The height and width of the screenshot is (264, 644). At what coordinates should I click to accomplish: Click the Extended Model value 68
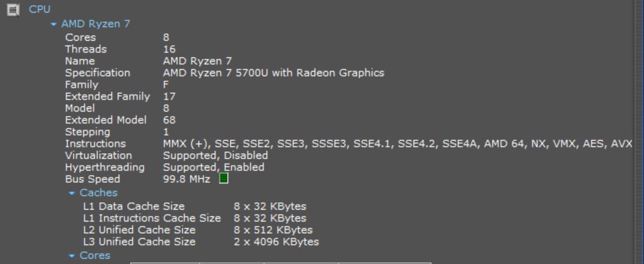pyautogui.click(x=169, y=120)
